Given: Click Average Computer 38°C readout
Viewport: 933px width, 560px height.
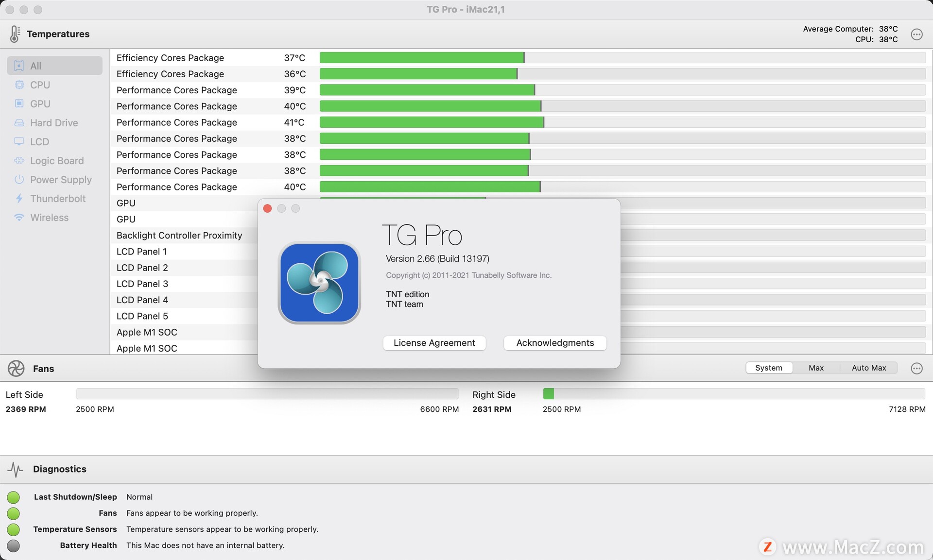Looking at the screenshot, I should click(850, 29).
